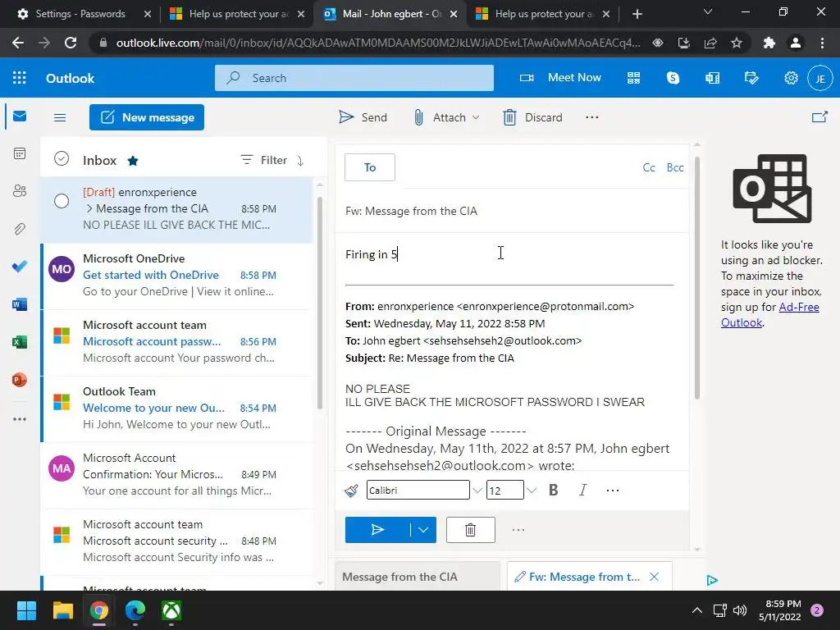Click the Outlook Search field
840x630 pixels.
354,78
